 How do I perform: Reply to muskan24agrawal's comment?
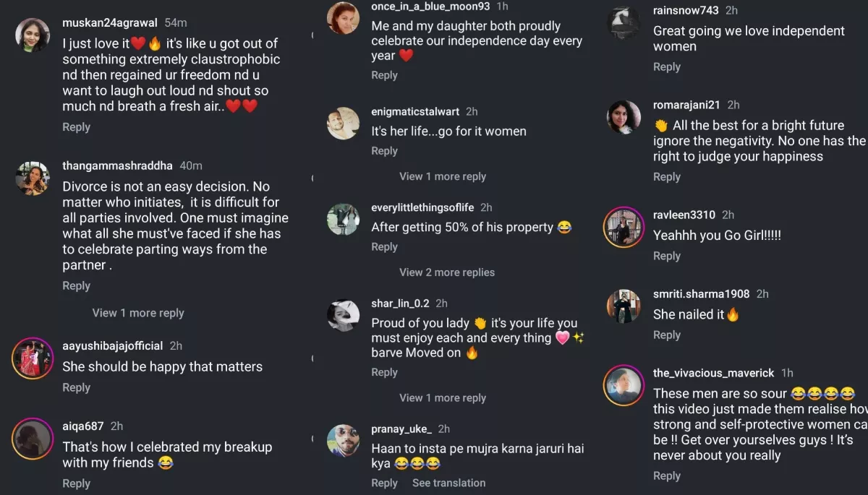[76, 127]
